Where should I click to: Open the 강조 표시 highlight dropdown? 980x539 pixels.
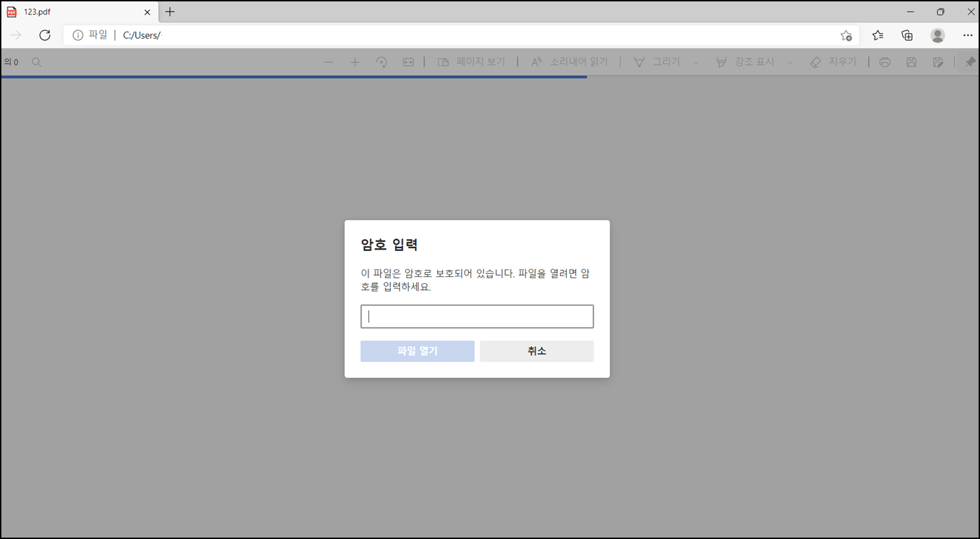[790, 62]
